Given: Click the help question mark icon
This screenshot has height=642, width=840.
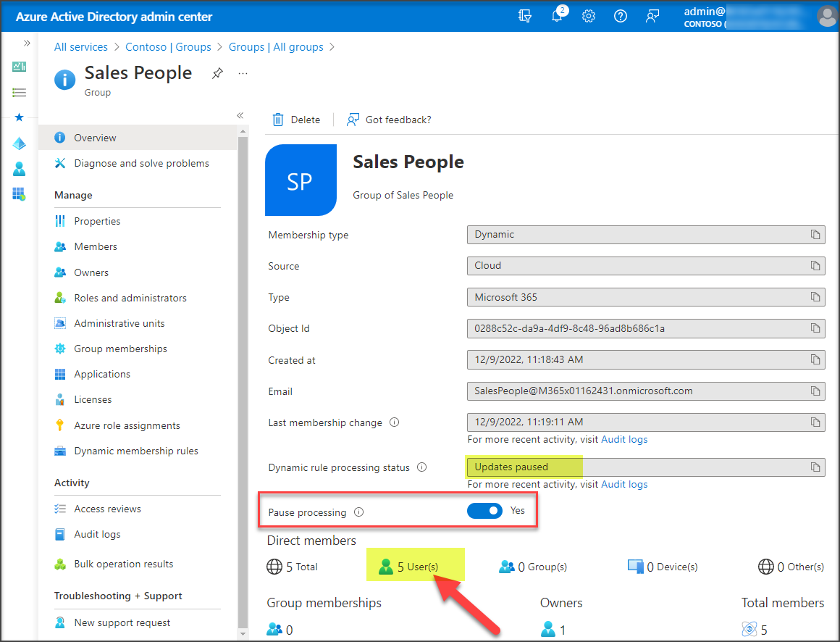Looking at the screenshot, I should [x=621, y=16].
